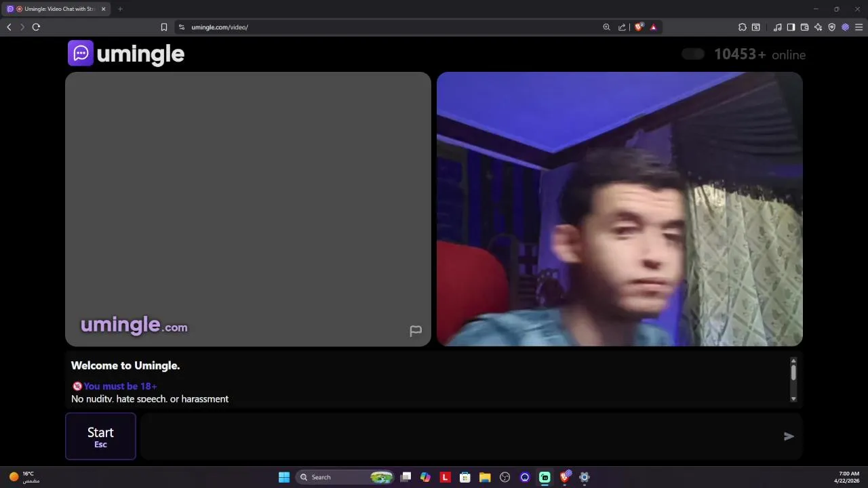
Task: Click the share page icon
Action: [x=622, y=27]
